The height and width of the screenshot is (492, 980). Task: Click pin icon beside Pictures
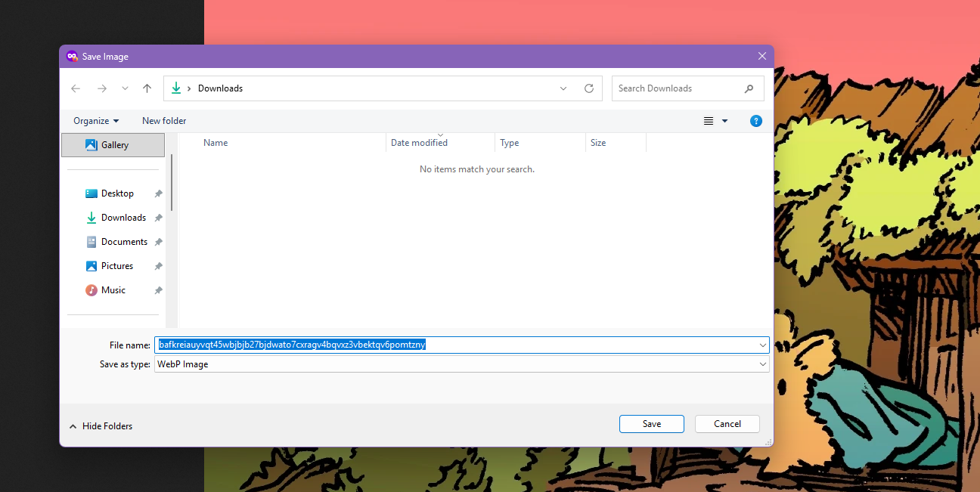coord(158,267)
